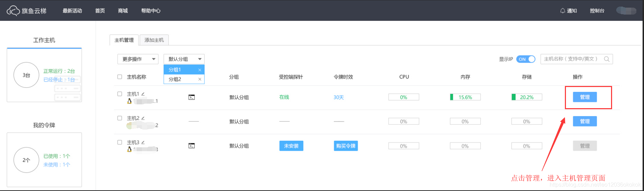Click the notification bell icon

pos(562,11)
